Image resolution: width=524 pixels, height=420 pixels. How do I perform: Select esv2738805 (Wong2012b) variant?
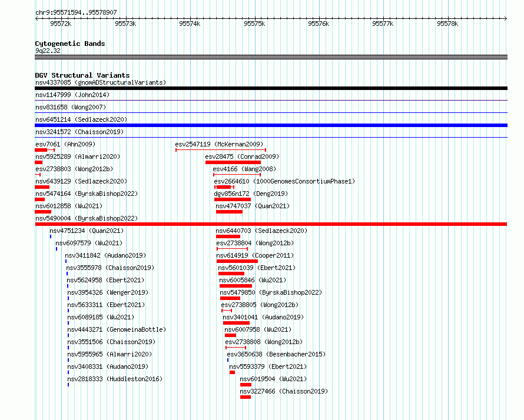pos(260,305)
